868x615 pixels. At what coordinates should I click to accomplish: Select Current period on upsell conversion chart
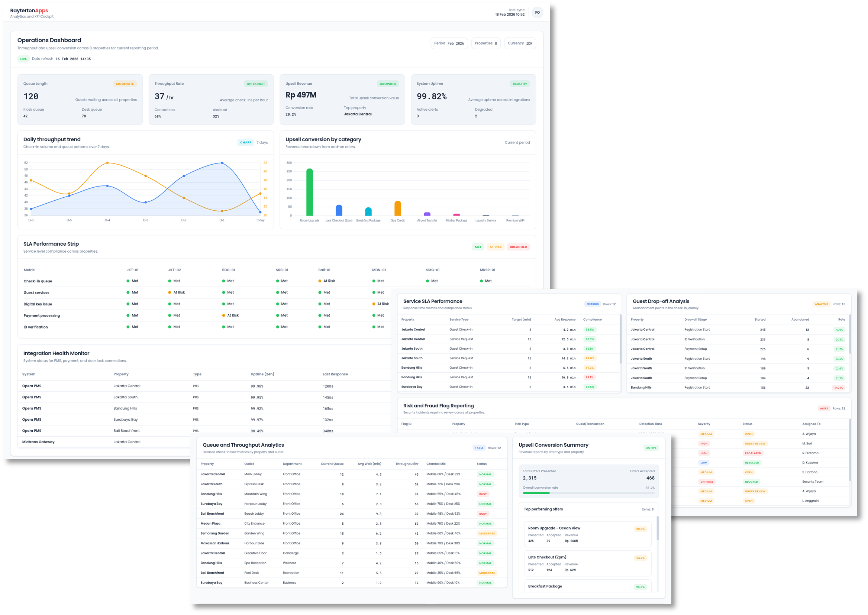point(517,142)
